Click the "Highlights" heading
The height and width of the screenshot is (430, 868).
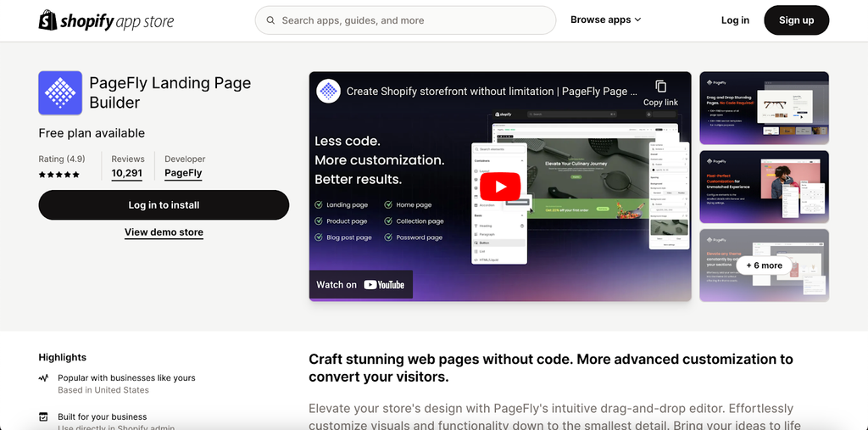click(63, 357)
